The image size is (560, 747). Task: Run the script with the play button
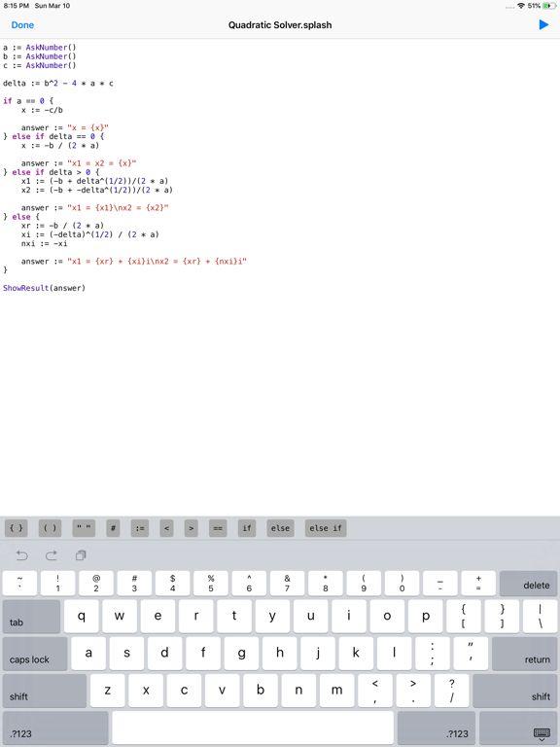(x=543, y=24)
